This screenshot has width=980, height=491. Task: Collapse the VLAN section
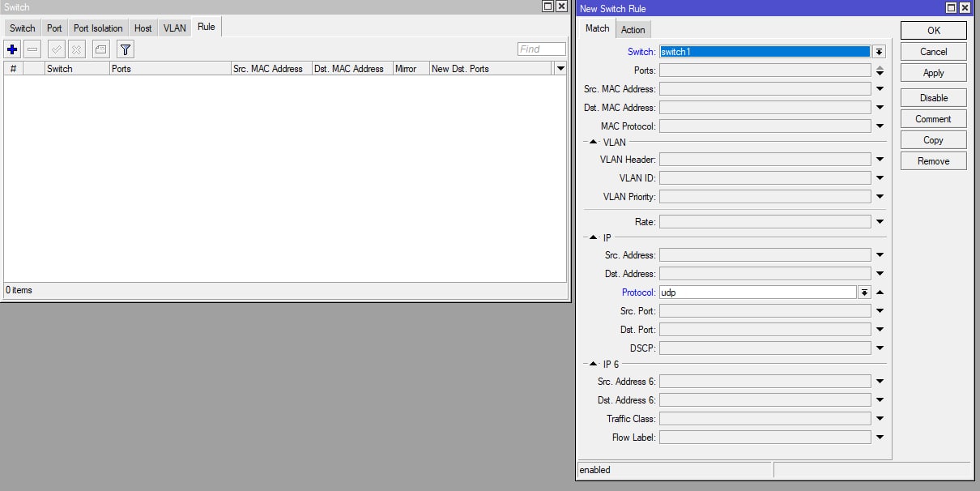(593, 143)
